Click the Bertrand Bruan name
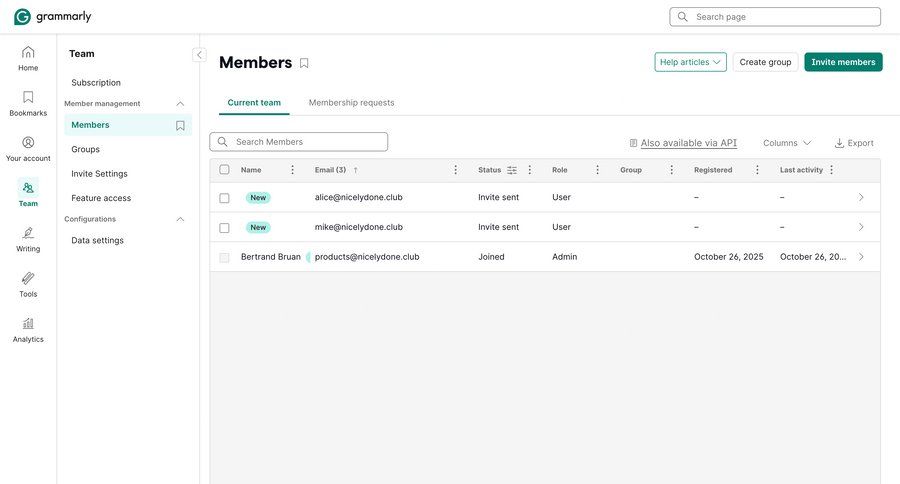Image resolution: width=900 pixels, height=484 pixels. pyautogui.click(x=271, y=257)
